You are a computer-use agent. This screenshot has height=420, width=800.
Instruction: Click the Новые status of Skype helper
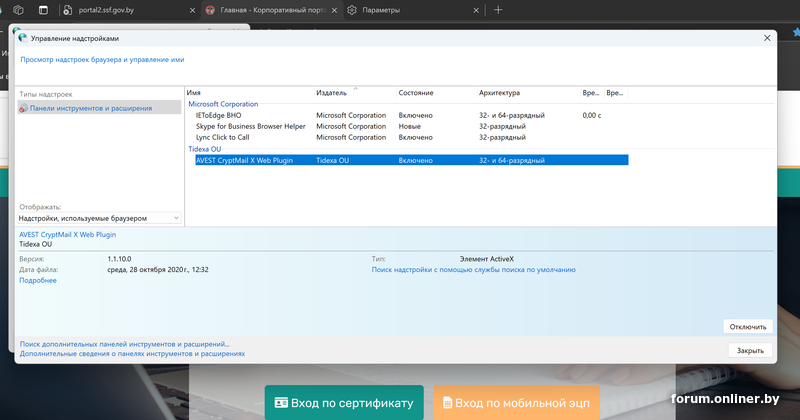pos(410,126)
